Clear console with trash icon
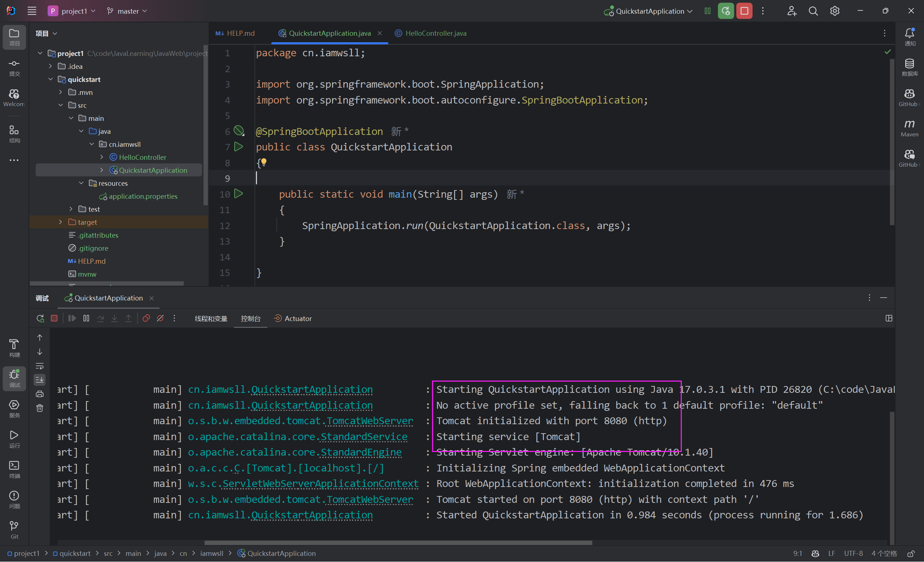Screen dimensions: 924x562 [40, 408]
